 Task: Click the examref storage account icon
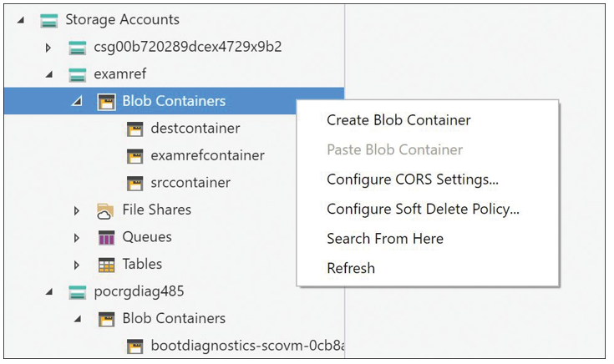[77, 74]
